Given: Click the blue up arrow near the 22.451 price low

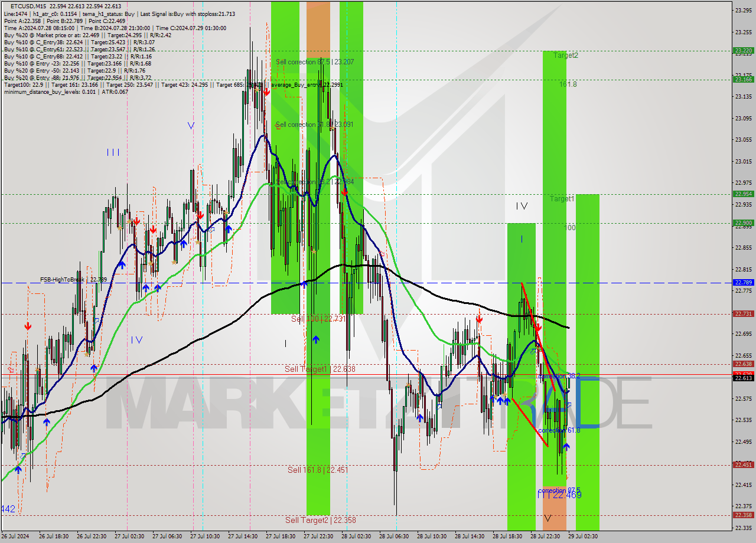Looking at the screenshot, I should tap(566, 447).
